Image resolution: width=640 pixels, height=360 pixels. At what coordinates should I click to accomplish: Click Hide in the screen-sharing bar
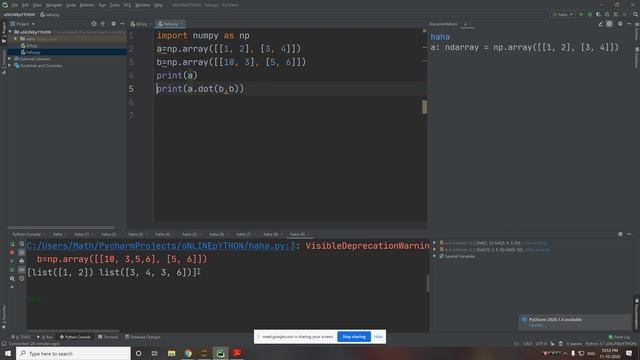click(378, 337)
